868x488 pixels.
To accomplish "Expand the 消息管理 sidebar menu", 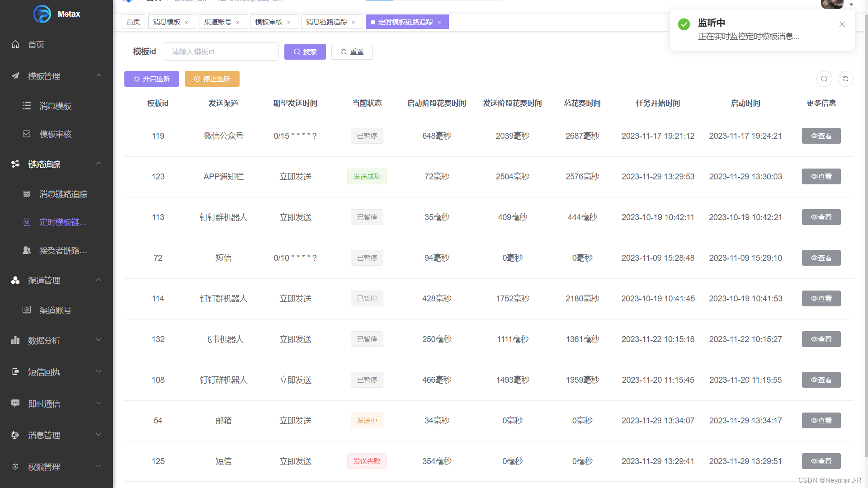I will tap(57, 435).
